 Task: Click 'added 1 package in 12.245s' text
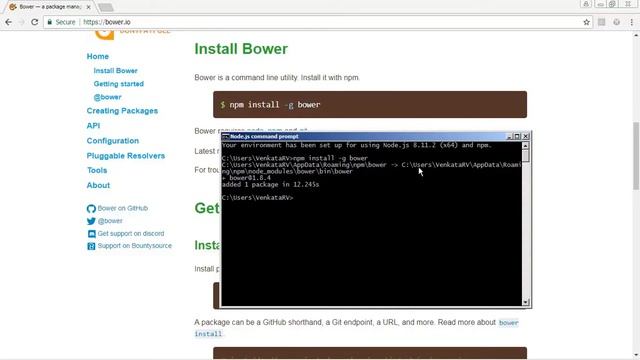271,184
